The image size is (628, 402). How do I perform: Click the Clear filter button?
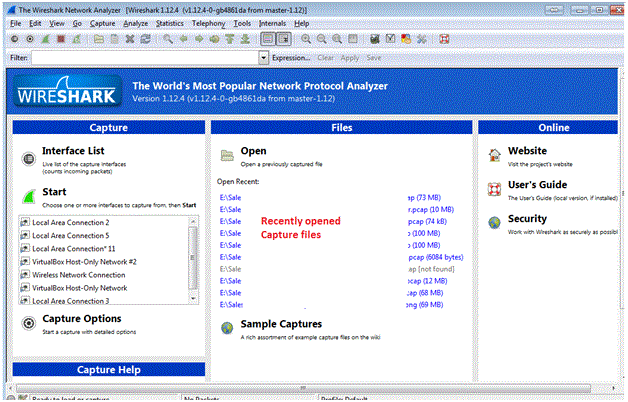(x=326, y=58)
